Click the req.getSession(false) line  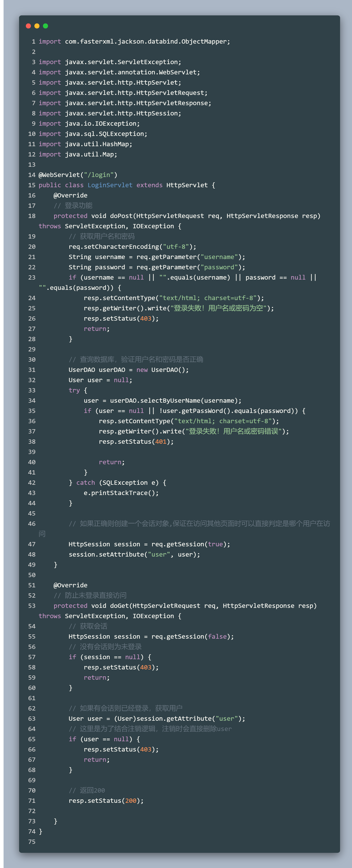151,637
